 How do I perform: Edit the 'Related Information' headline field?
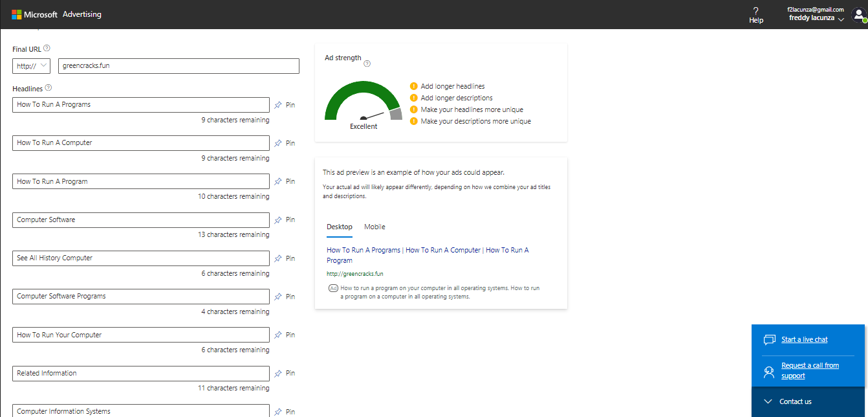tap(141, 374)
